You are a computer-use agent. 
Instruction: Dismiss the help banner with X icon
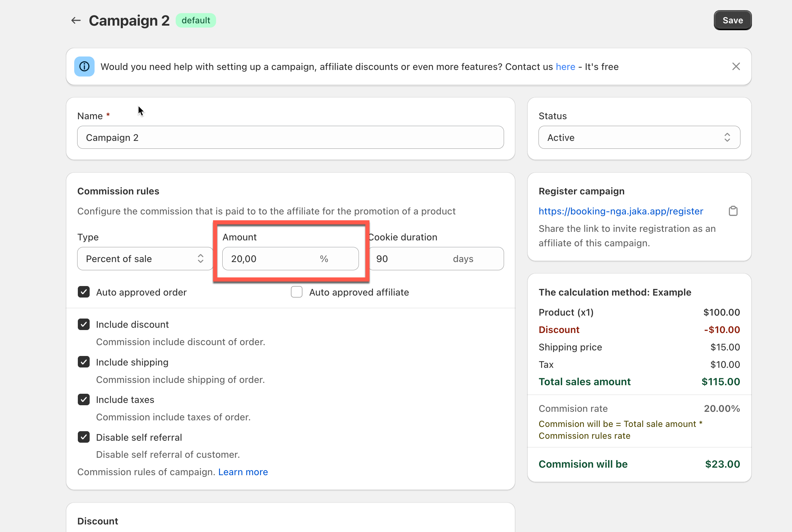pyautogui.click(x=736, y=66)
